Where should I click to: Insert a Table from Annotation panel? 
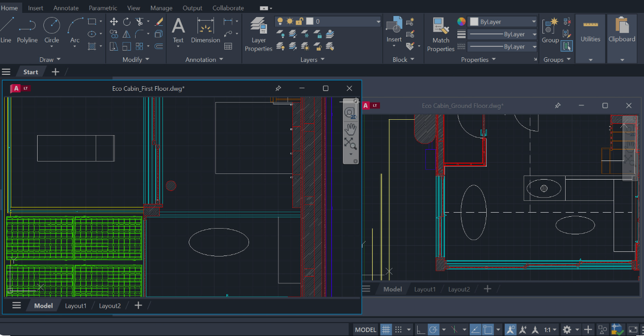228,46
